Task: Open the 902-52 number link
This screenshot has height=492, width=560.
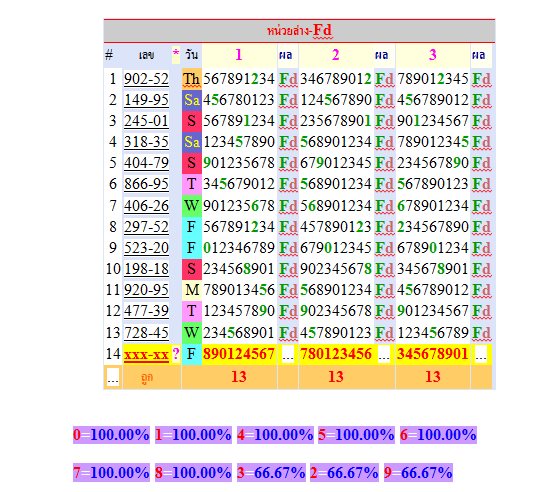Action: click(146, 79)
